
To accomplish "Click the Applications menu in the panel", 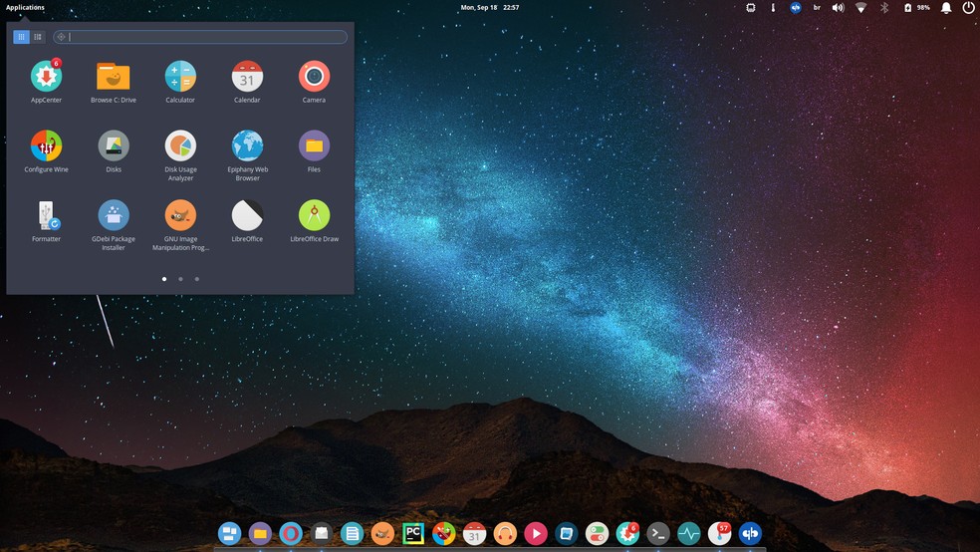I will pyautogui.click(x=25, y=8).
